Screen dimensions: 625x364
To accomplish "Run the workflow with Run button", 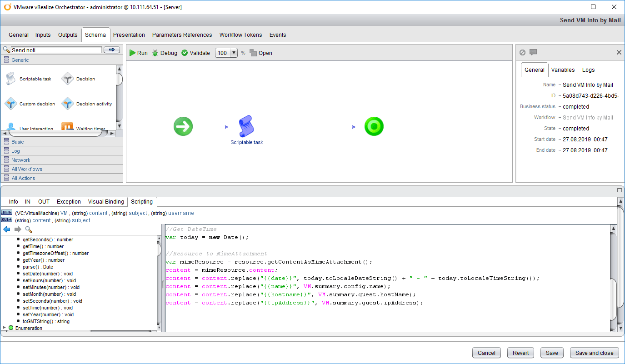I will click(x=138, y=53).
